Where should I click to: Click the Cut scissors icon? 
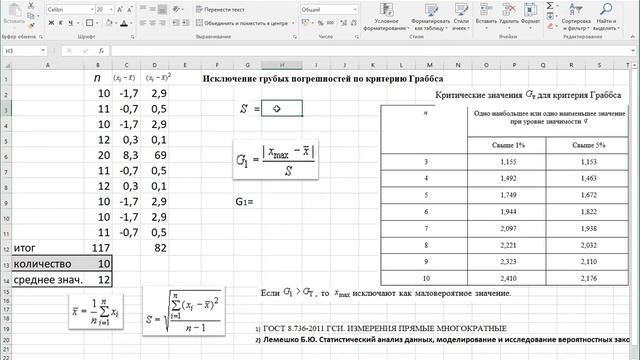[x=31, y=6]
